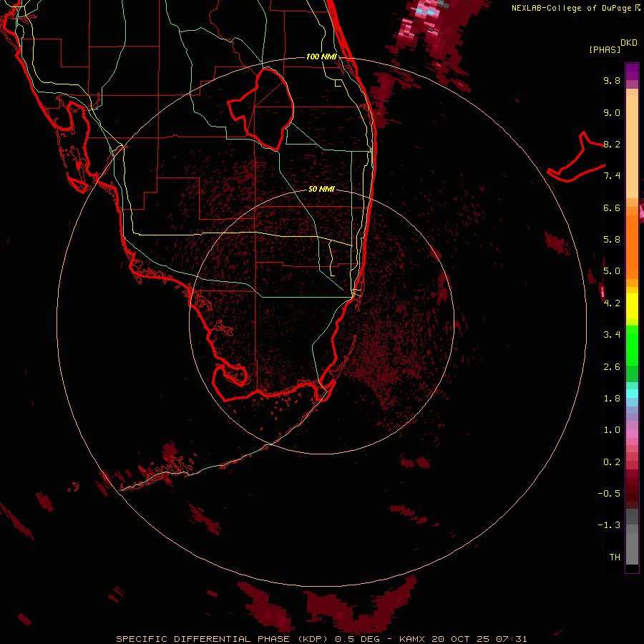Click the 9.8 value on color scale
The width and height of the screenshot is (644, 644).
(612, 80)
